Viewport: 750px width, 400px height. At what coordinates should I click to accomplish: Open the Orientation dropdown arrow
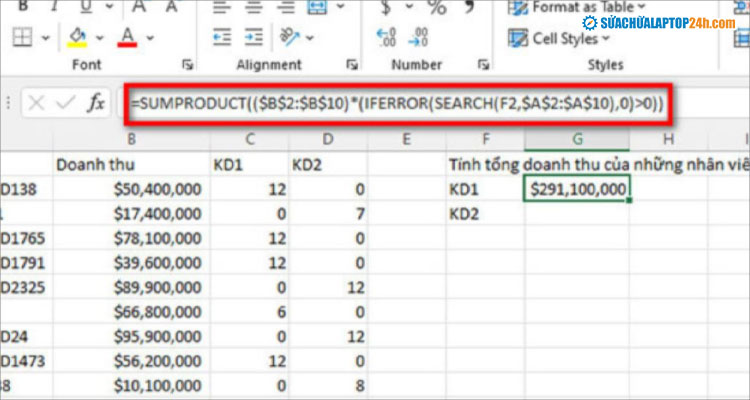coord(310,37)
